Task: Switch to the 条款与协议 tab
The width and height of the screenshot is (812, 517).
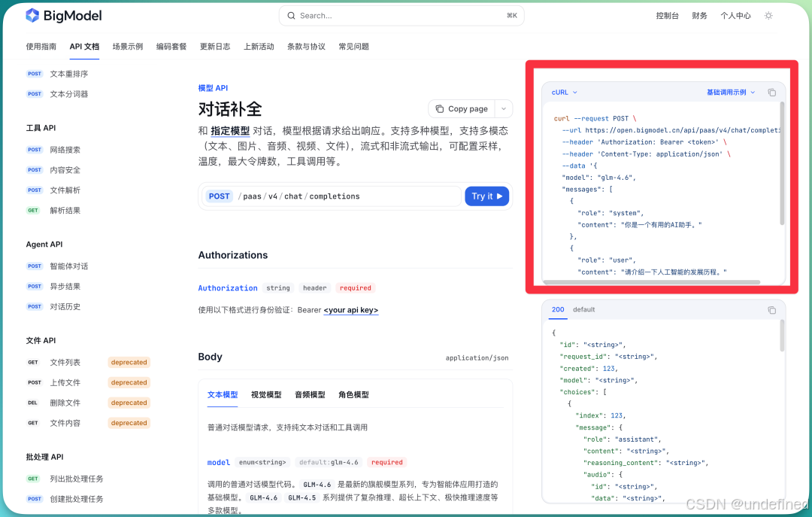Action: tap(306, 47)
